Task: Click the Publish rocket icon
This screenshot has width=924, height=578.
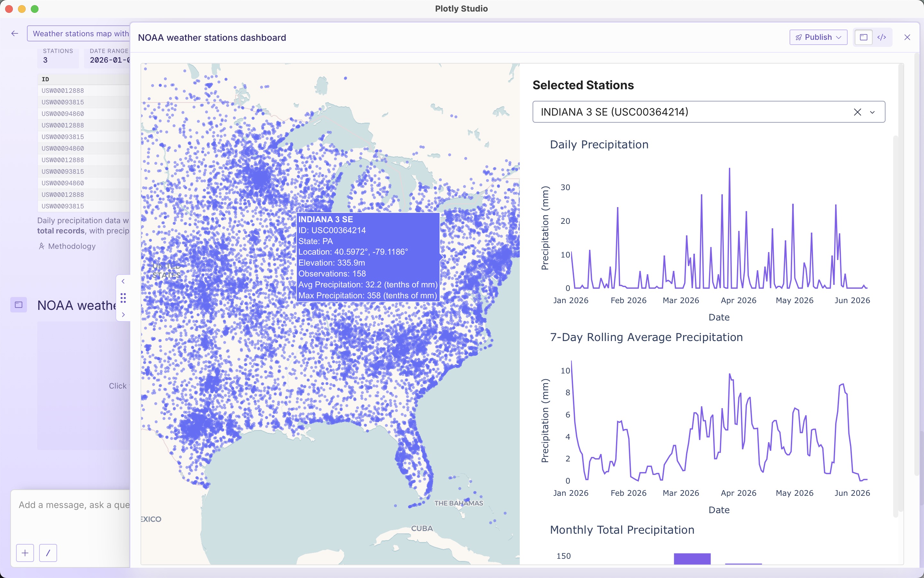Action: click(798, 38)
